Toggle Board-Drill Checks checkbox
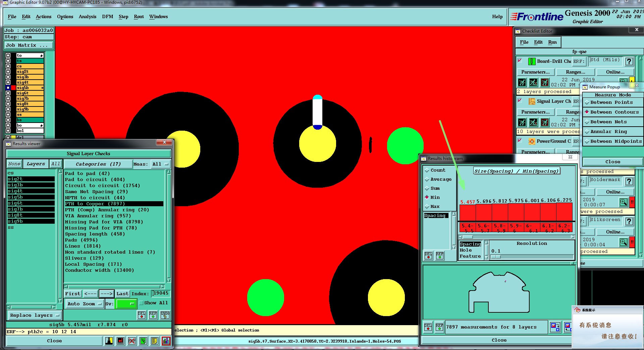Screen dimensions: 644x350 click(x=520, y=61)
